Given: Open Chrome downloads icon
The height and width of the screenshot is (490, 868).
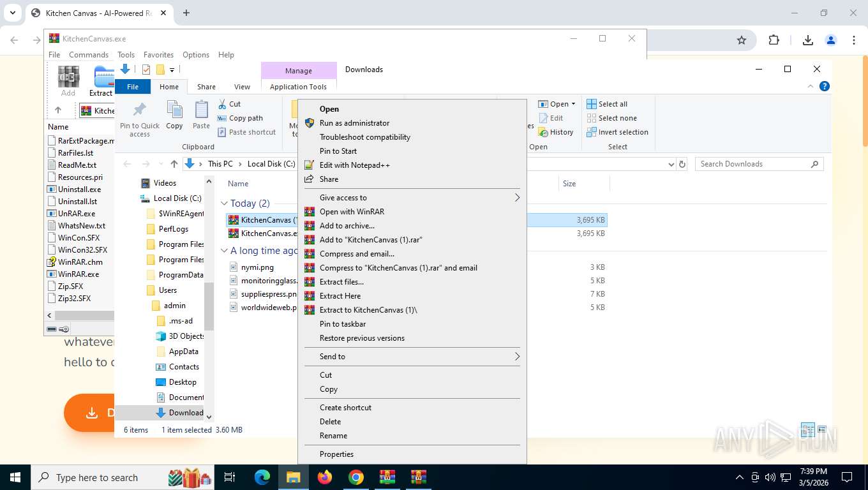Looking at the screenshot, I should pos(807,40).
